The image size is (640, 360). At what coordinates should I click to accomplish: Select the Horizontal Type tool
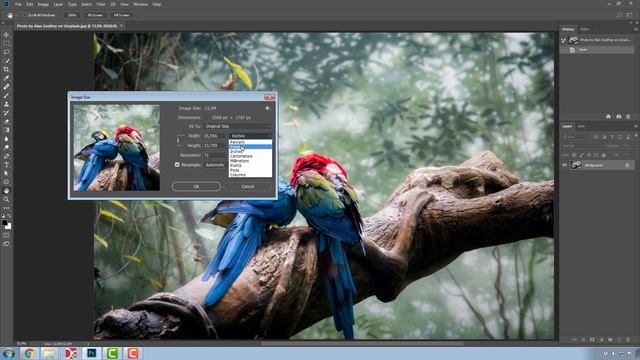pyautogui.click(x=6, y=164)
